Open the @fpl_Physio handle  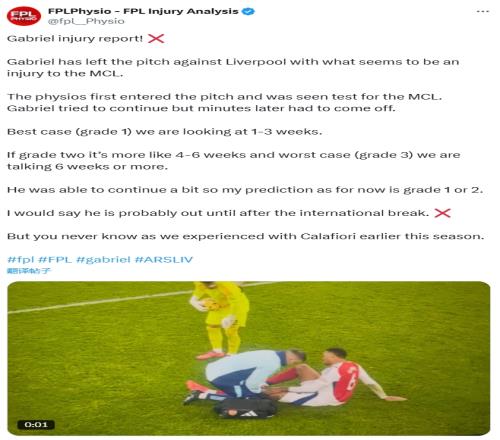tap(86, 21)
